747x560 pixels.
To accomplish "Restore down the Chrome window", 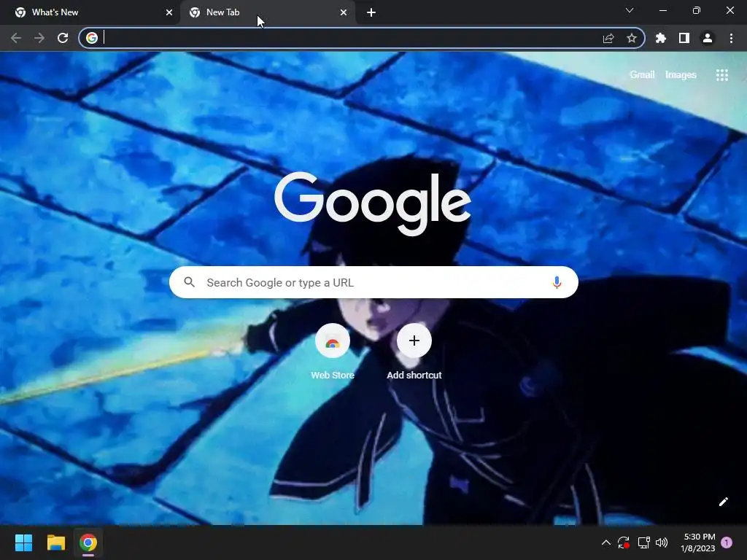I will [x=697, y=10].
